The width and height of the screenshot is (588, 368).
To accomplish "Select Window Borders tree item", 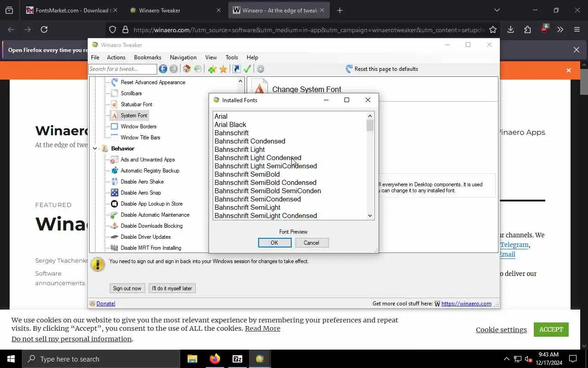I will click(138, 126).
